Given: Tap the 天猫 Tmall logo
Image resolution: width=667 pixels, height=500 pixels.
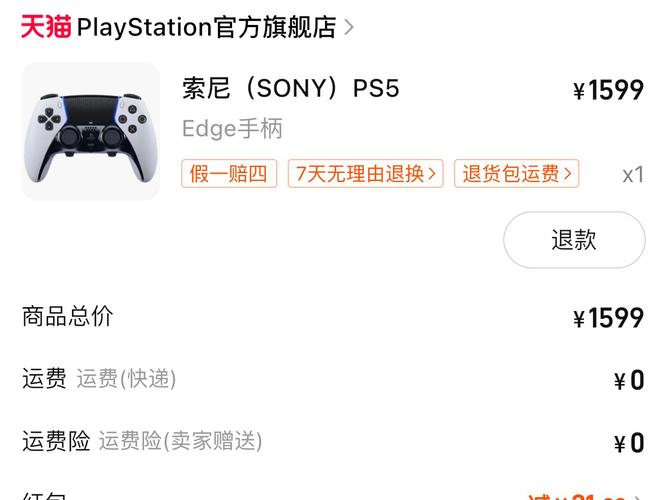Looking at the screenshot, I should (x=46, y=27).
